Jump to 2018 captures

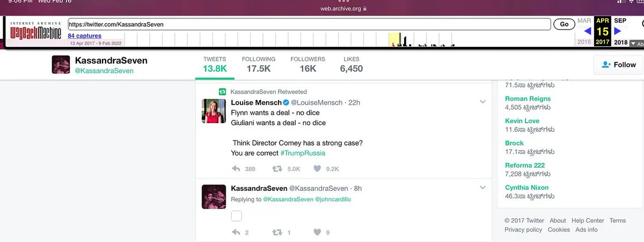[x=621, y=42]
